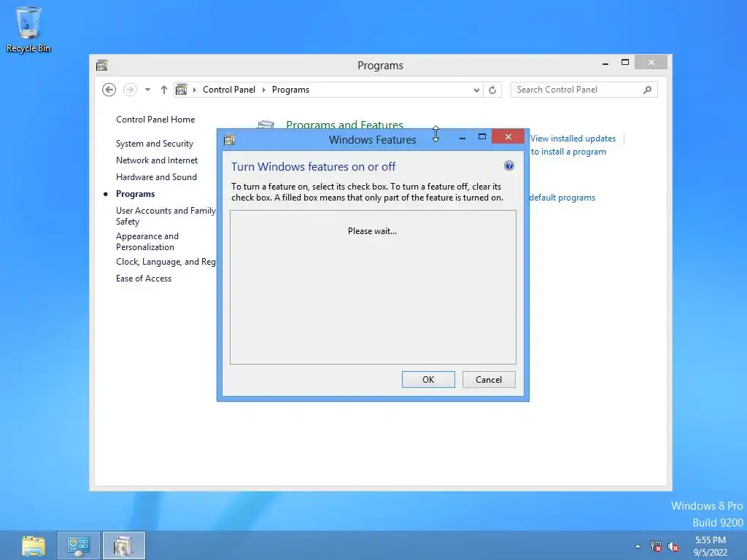Click the Programs and Features category icon
The width and height of the screenshot is (747, 560).
[x=266, y=124]
